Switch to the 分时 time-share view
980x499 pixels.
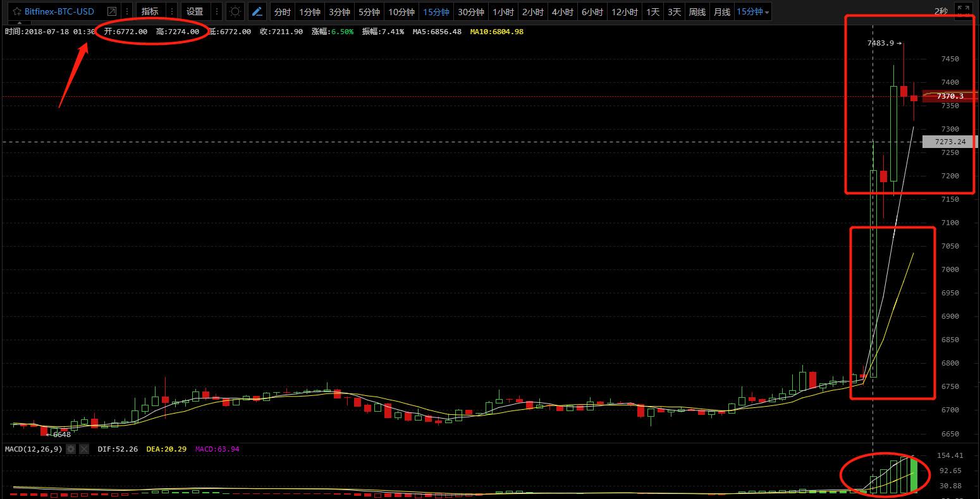[283, 11]
